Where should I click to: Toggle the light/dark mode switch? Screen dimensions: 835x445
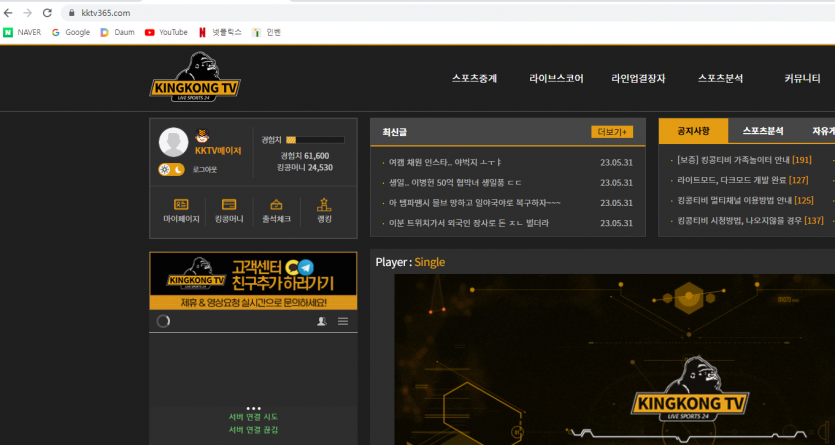point(171,170)
